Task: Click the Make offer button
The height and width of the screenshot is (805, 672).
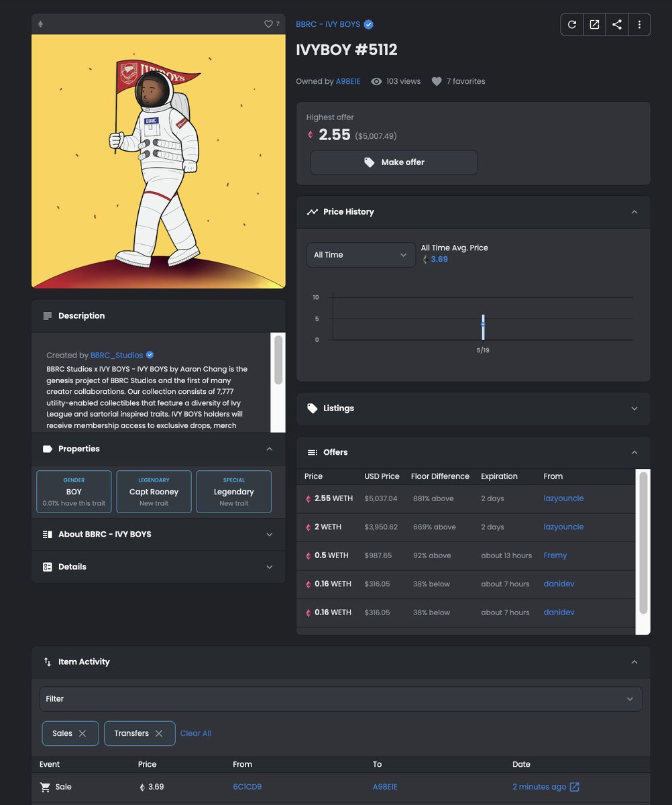Action: pos(394,162)
